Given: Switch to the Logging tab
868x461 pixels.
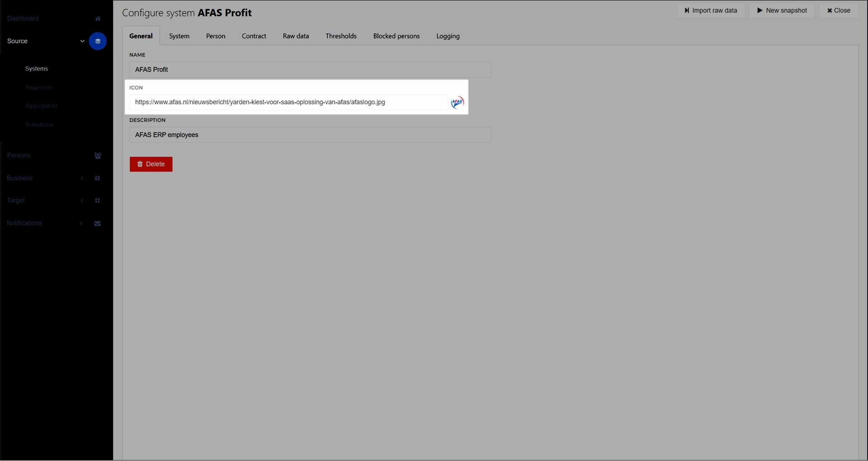Looking at the screenshot, I should coord(448,36).
